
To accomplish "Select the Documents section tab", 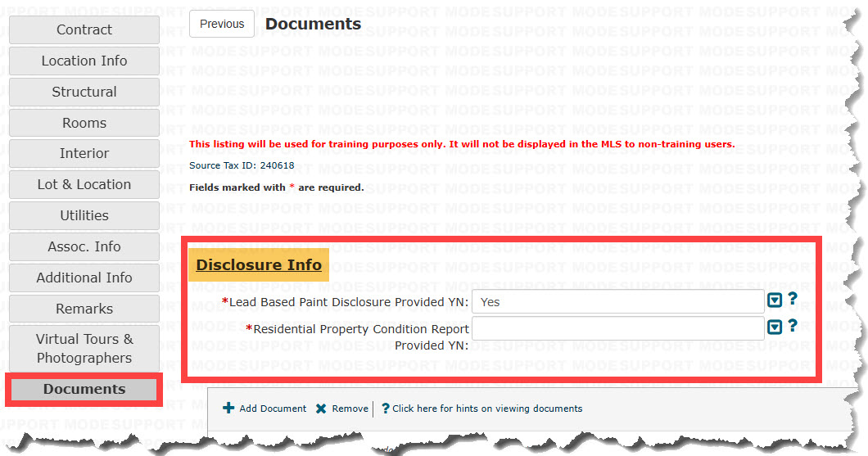I will (x=84, y=389).
